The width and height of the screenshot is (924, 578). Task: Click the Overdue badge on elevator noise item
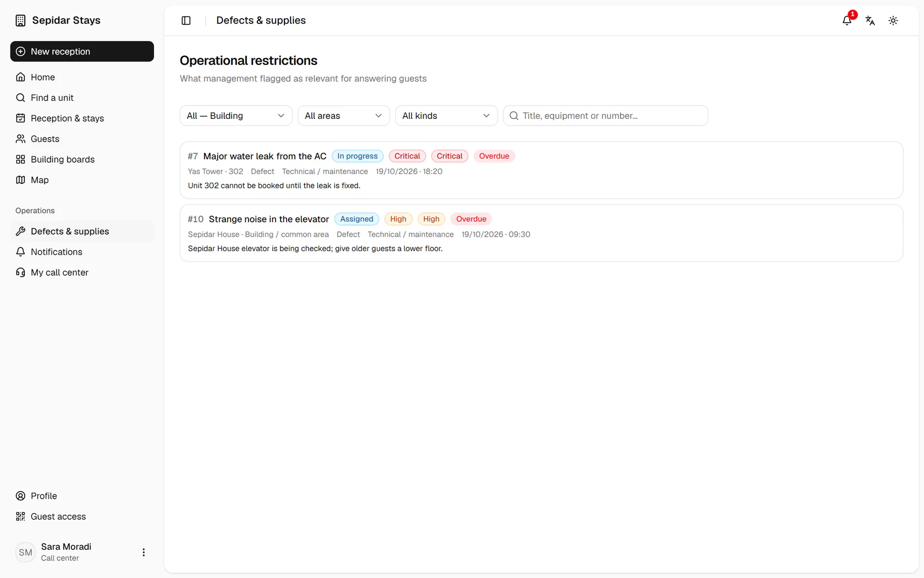(471, 219)
